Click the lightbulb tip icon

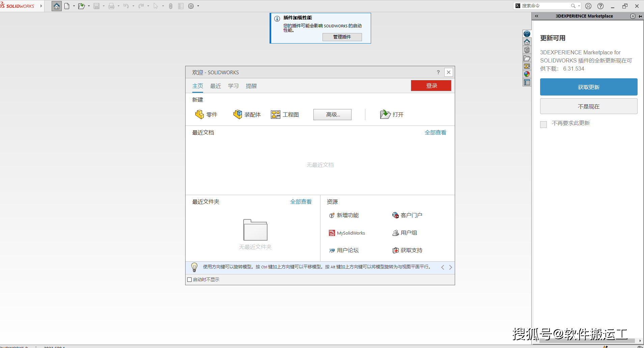[x=194, y=267]
